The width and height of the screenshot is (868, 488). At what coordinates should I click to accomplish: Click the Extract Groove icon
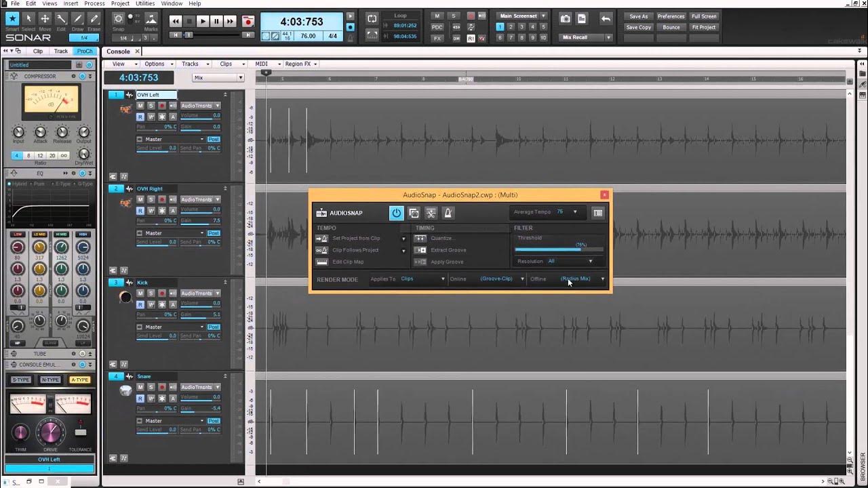click(420, 250)
